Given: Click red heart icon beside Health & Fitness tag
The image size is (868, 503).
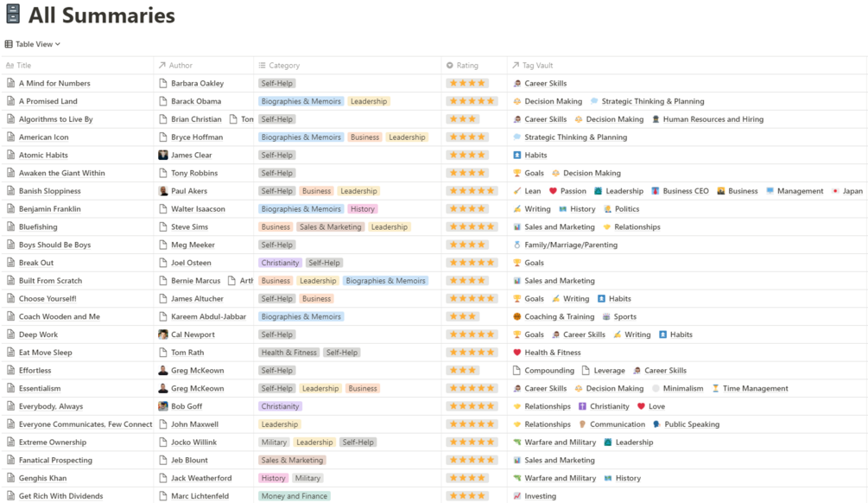Looking at the screenshot, I should click(517, 353).
